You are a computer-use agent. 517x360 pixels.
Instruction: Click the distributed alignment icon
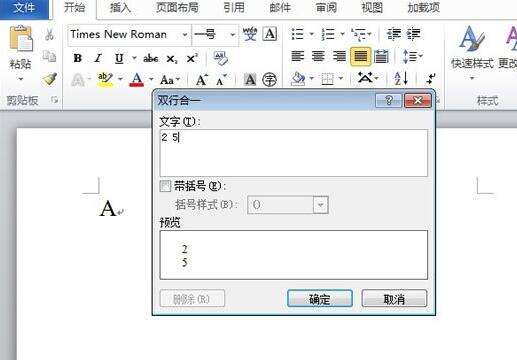[x=381, y=56]
